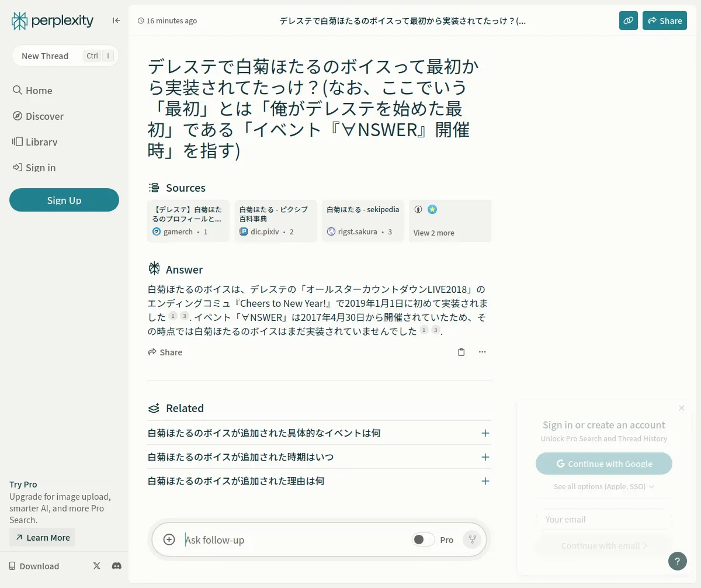Open the answer's three-dot menu
The width and height of the screenshot is (701, 588).
[x=482, y=352]
